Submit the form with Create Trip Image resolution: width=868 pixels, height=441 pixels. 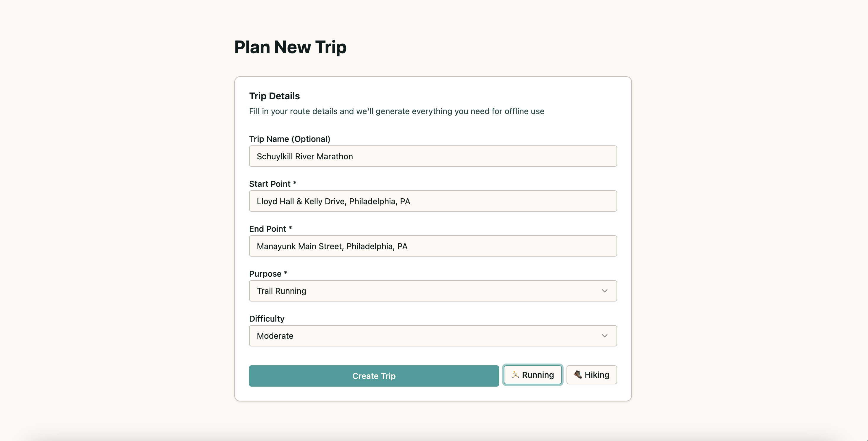pos(374,376)
